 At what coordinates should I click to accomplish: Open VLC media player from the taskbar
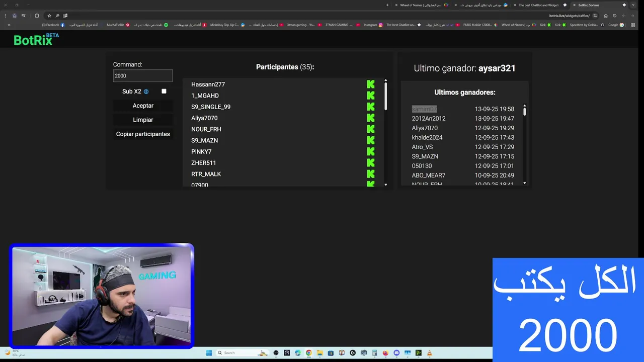pyautogui.click(x=430, y=353)
